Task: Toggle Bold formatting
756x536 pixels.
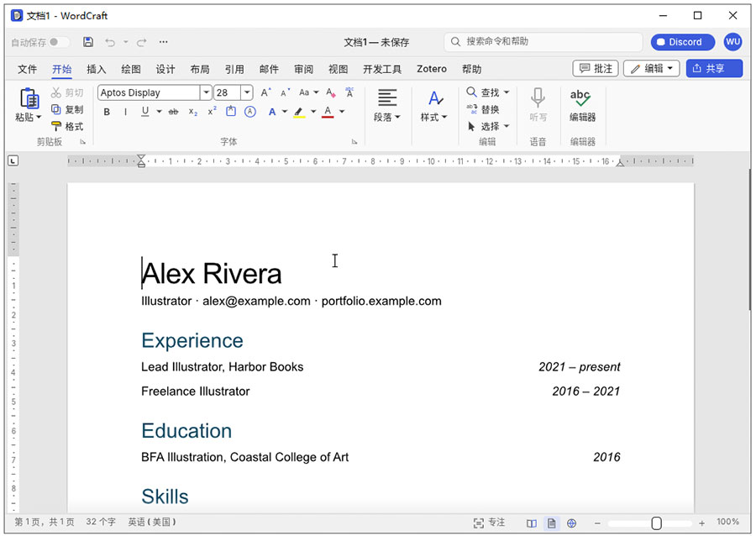Action: (x=107, y=112)
